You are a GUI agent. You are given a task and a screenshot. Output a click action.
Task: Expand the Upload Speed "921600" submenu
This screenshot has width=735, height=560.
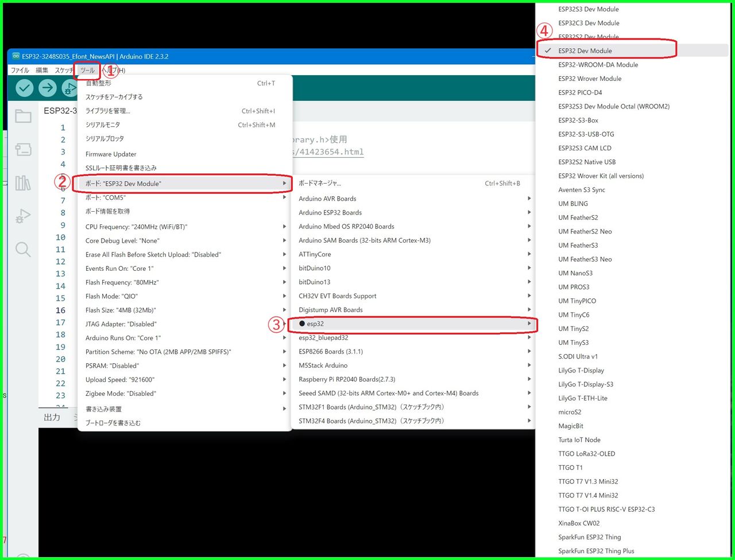pyautogui.click(x=185, y=379)
